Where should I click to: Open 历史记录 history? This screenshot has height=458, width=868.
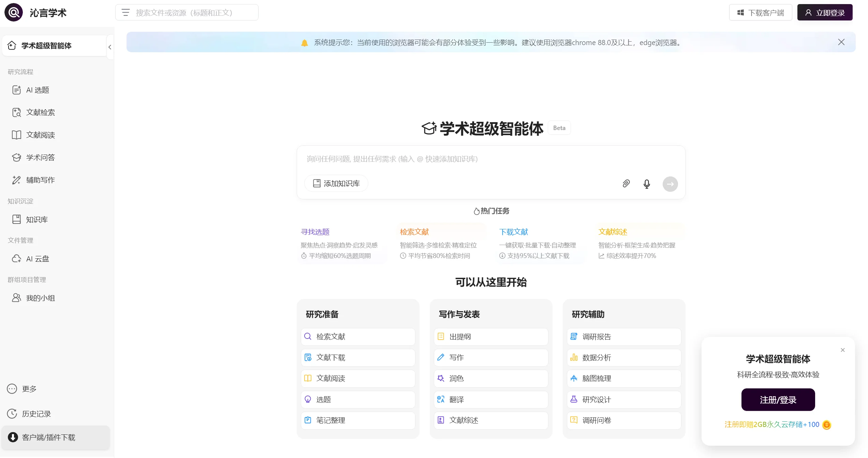(36, 413)
